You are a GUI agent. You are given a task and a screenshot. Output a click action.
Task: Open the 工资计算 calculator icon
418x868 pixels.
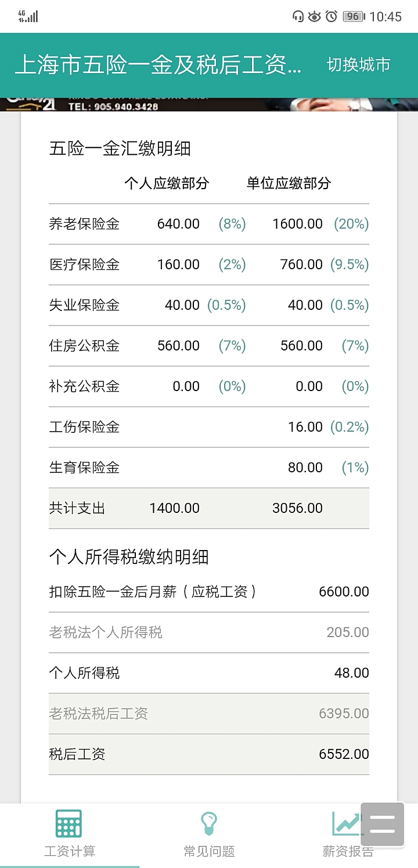[69, 823]
